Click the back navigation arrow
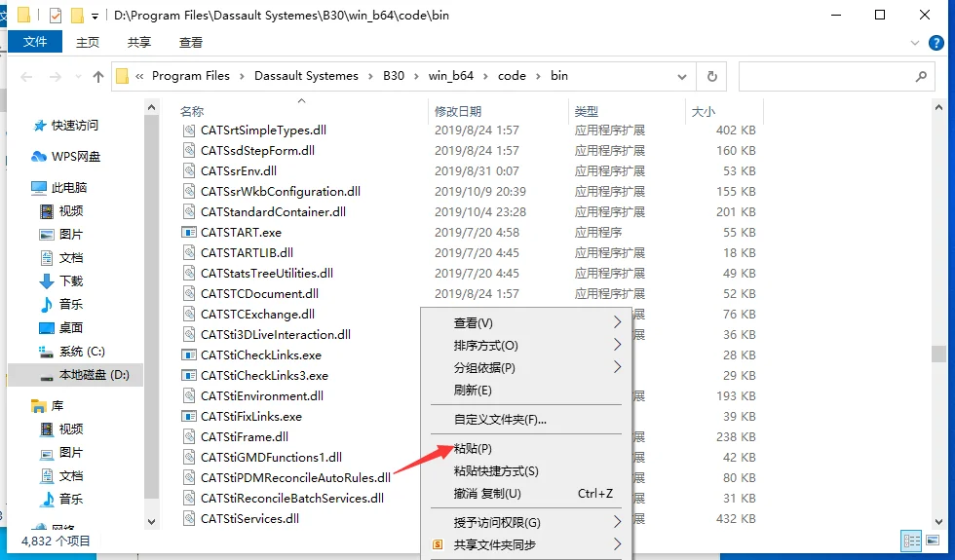955x560 pixels. tap(26, 76)
